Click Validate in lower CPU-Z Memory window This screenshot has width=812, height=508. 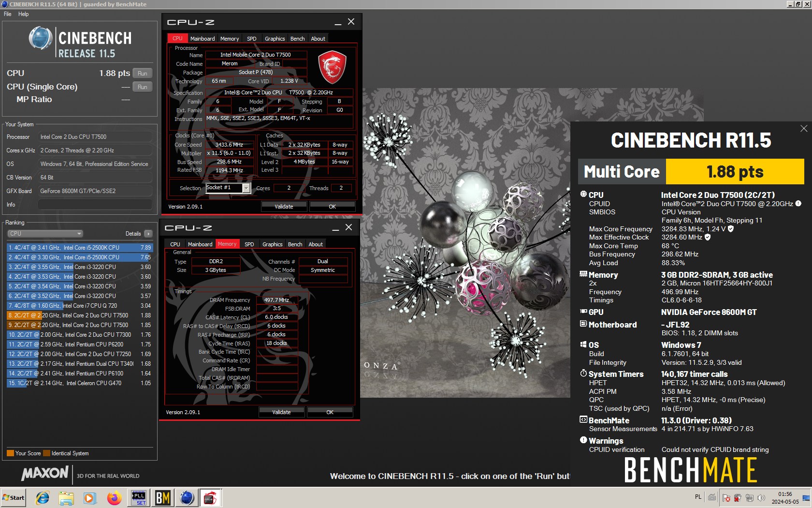point(281,412)
